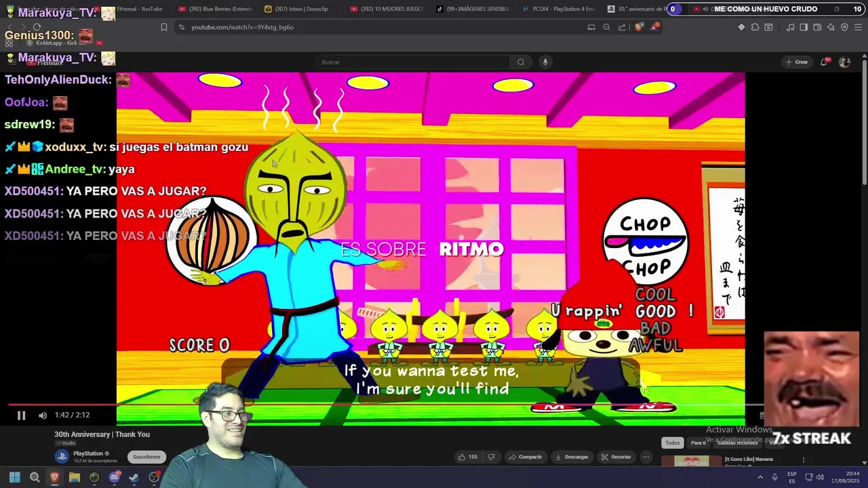Screen dimensions: 868x488
Task: Share this page from the address bar
Action: (622, 27)
